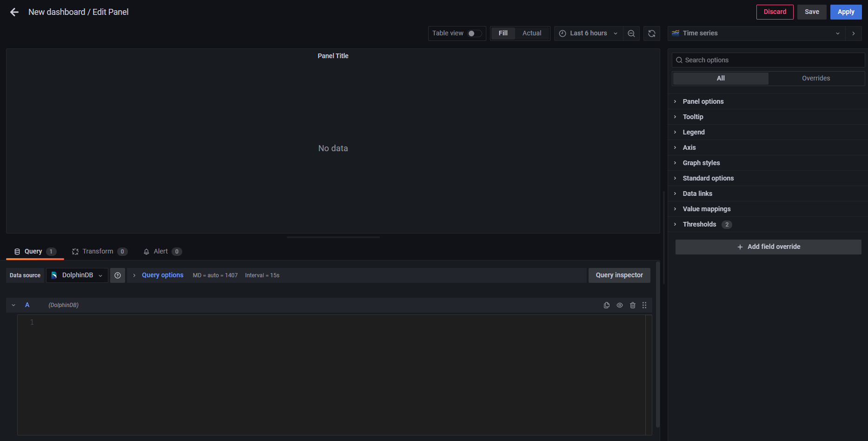Switch to the Transform tab
The image size is (868, 441).
pos(98,252)
